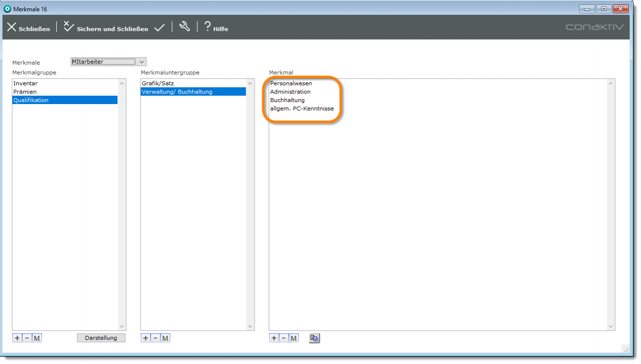This screenshot has width=641, height=364.
Task: Click the copy icon below Merkmal list
Action: (314, 338)
